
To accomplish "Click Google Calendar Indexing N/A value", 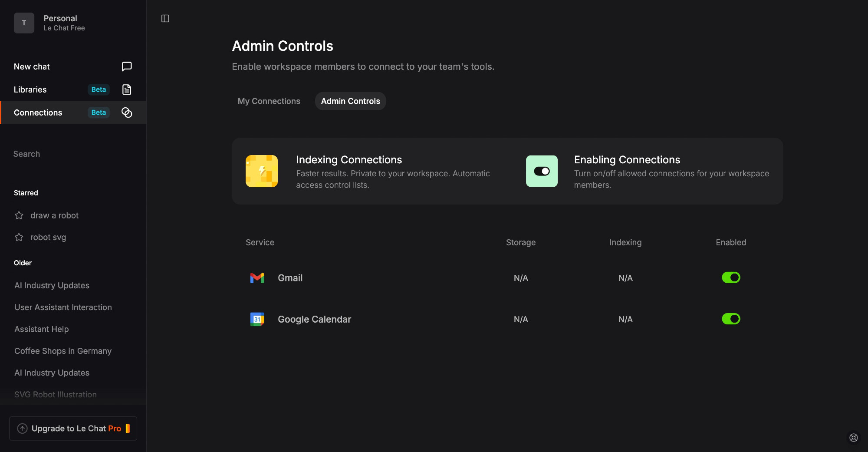I will coord(625,319).
